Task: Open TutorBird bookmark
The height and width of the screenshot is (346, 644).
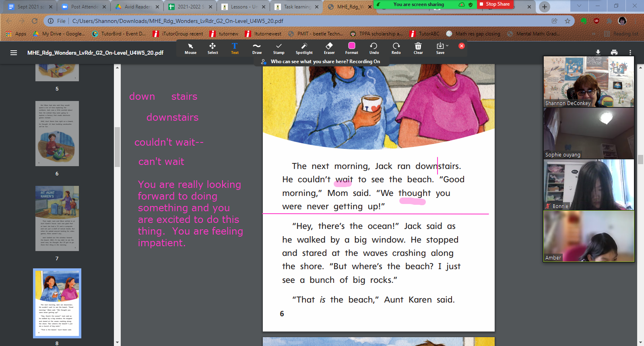Action: click(x=119, y=34)
